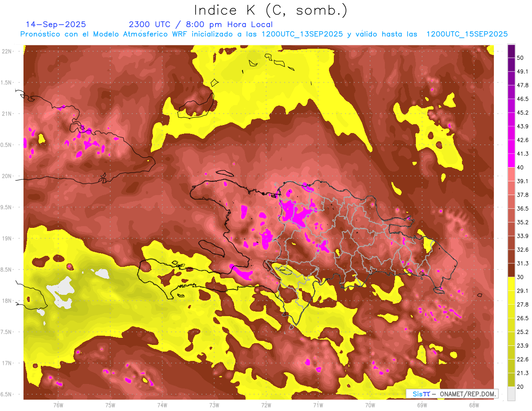Click '2300 UTC / 8:00 pm Hora Local'
The height and width of the screenshot is (411, 532).
(200, 24)
